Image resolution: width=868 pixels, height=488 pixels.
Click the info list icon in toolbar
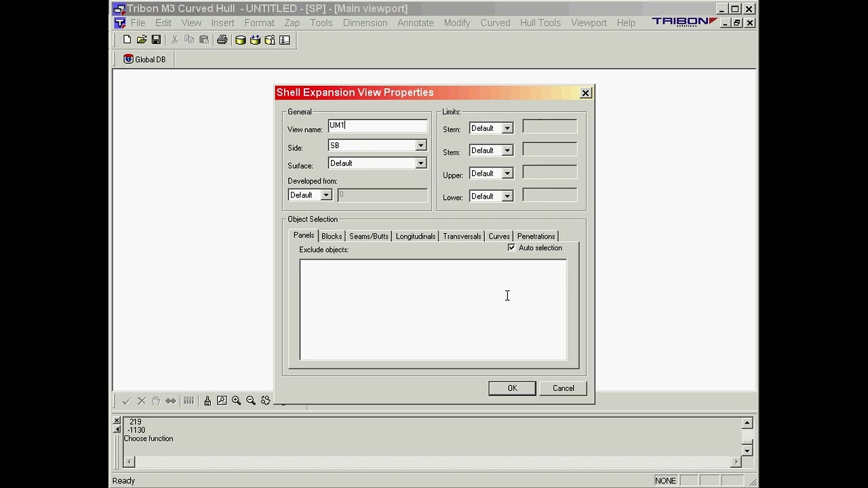285,40
